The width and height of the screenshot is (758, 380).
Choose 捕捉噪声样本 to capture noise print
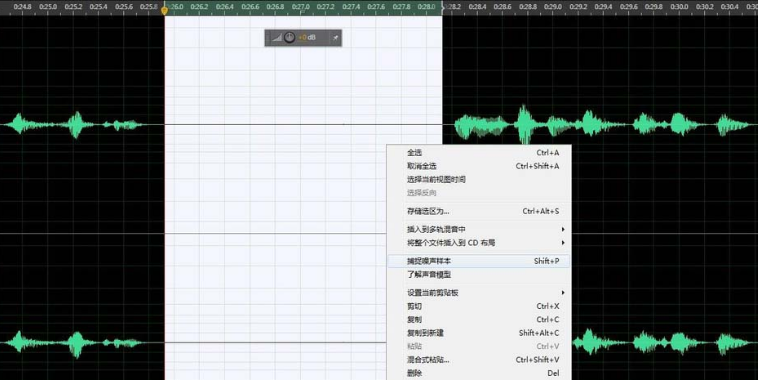pyautogui.click(x=479, y=261)
